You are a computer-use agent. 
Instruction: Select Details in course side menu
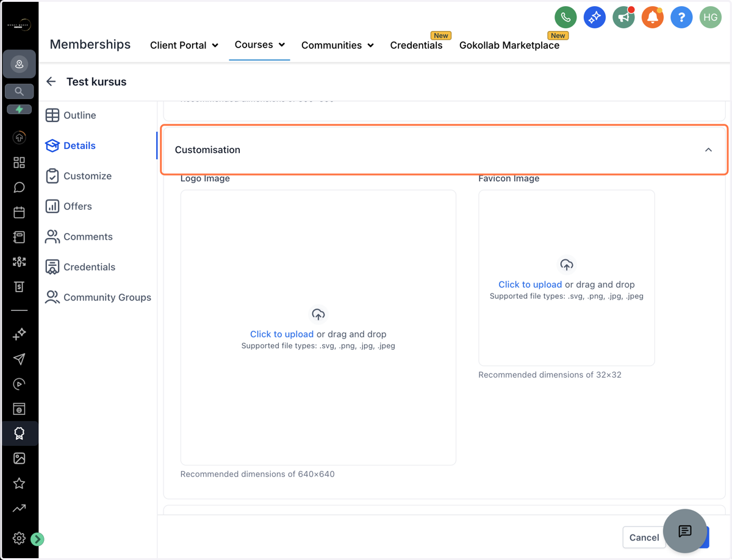[71, 146]
